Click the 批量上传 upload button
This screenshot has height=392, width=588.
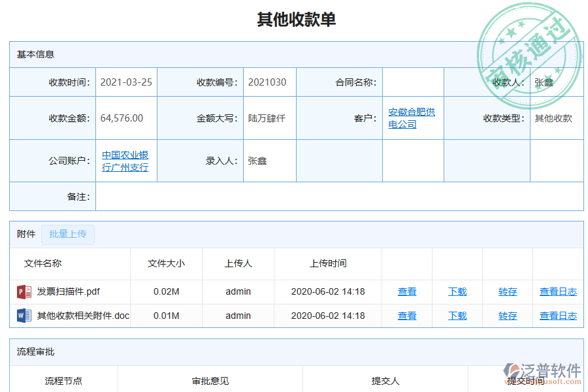tap(67, 235)
